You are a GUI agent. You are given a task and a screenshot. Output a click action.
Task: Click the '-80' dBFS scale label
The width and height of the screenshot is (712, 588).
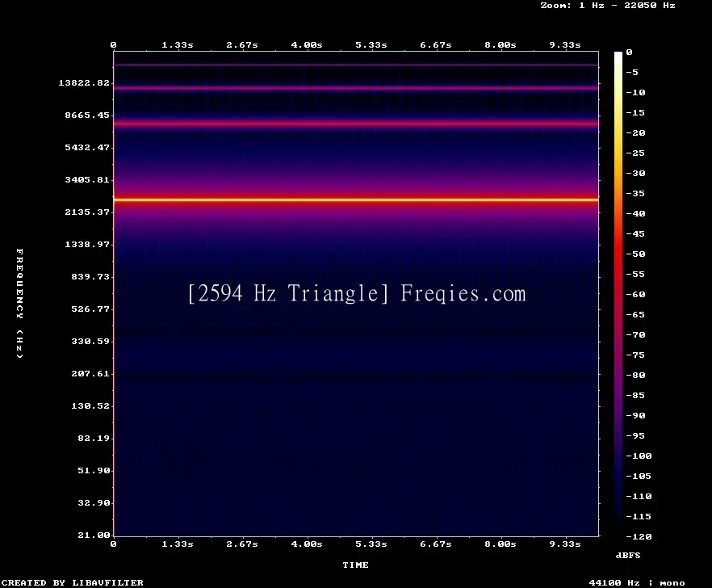coord(635,376)
